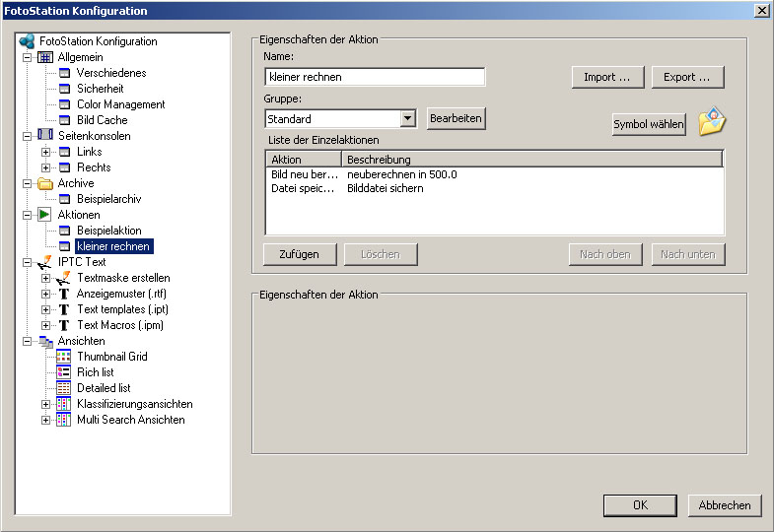
Task: Click the Archive folder icon
Action: pos(45,183)
